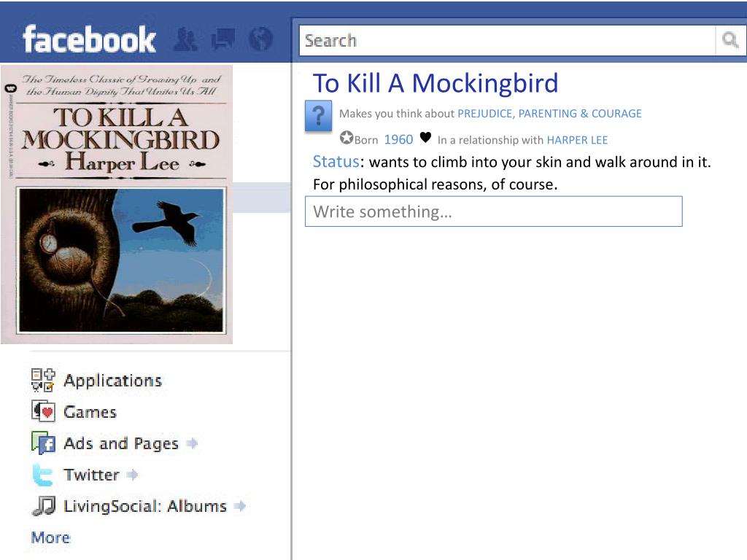747x560 pixels.
Task: Click the Write something text box
Action: (x=494, y=211)
